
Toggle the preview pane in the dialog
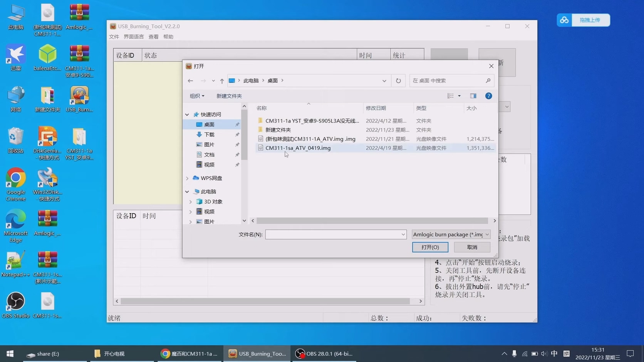coord(473,96)
